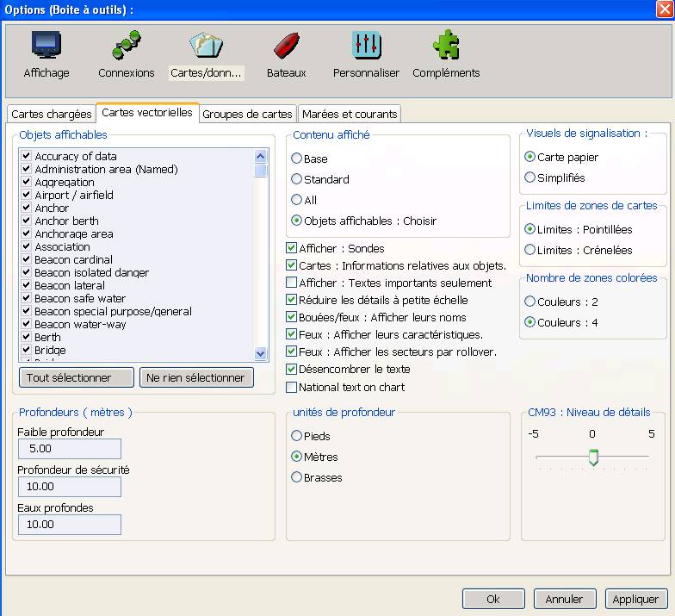The image size is (675, 616).
Task: Open the Marées et courants tab
Action: 349,114
